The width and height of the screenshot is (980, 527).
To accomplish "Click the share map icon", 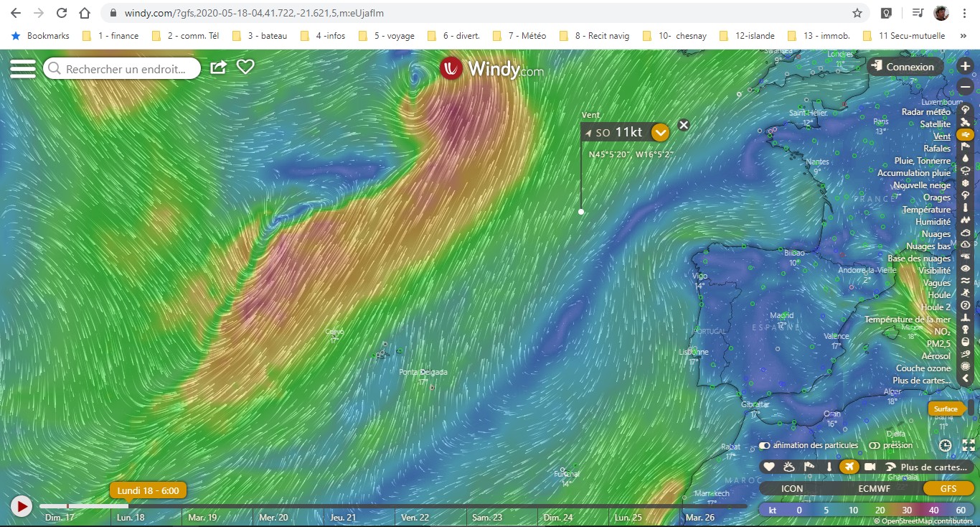I will coord(218,67).
